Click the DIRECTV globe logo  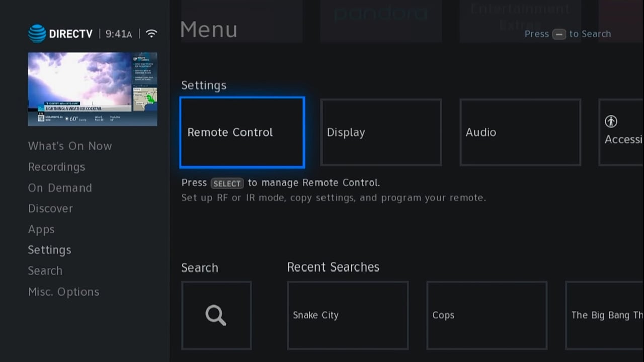37,33
